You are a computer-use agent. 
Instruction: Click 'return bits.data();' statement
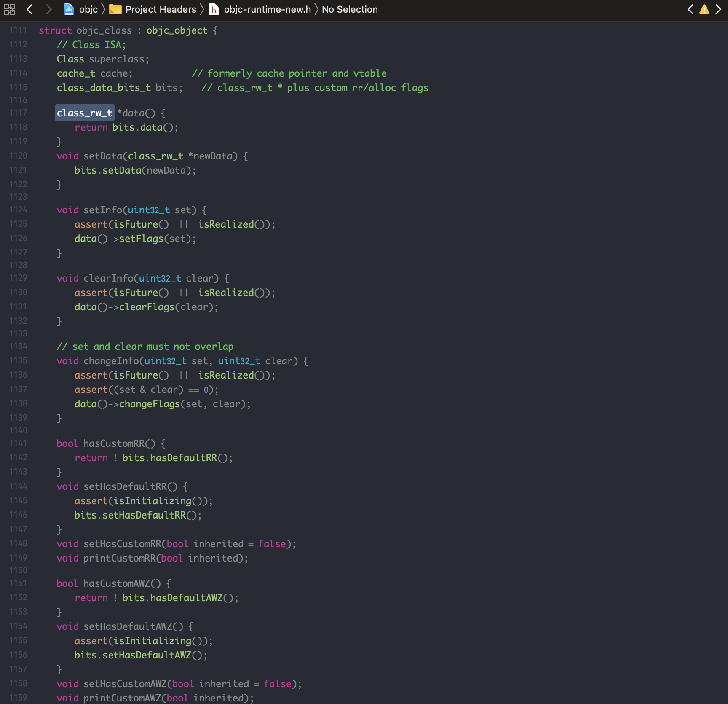pyautogui.click(x=126, y=127)
